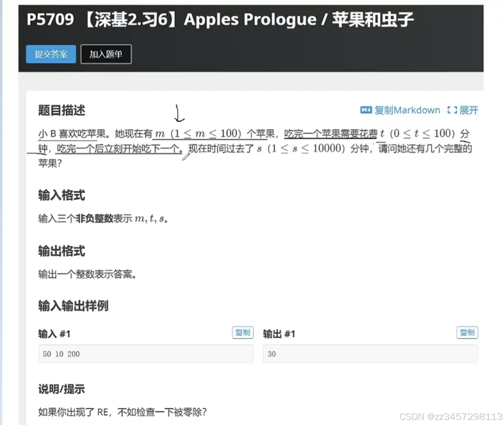The width and height of the screenshot is (504, 425).
Task: Collapse the 题目描述 section header
Action: [61, 111]
